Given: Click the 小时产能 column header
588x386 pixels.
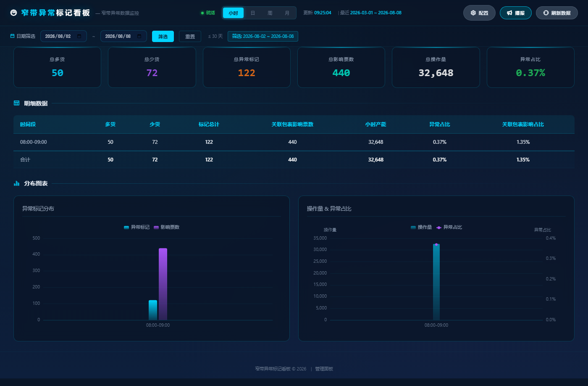Looking at the screenshot, I should (x=375, y=124).
